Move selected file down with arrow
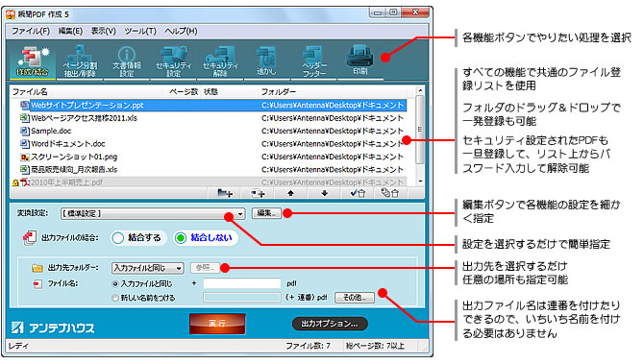The image size is (644, 364). 325,193
